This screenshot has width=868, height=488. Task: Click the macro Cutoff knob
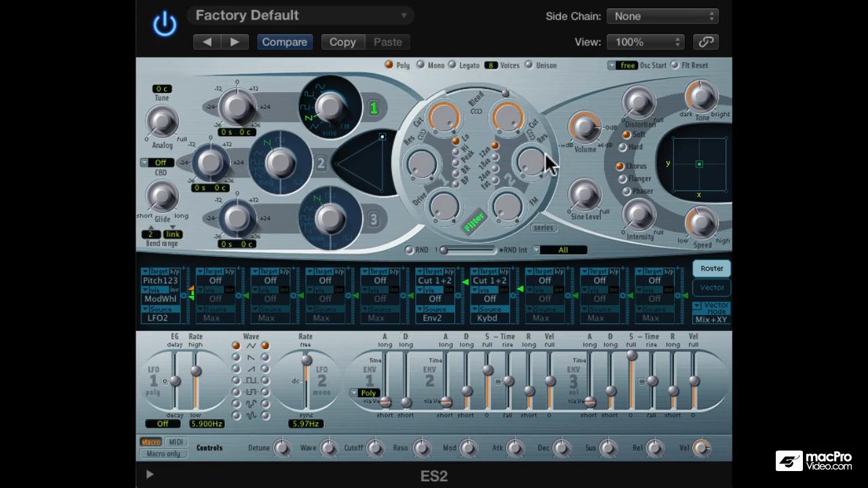[375, 448]
